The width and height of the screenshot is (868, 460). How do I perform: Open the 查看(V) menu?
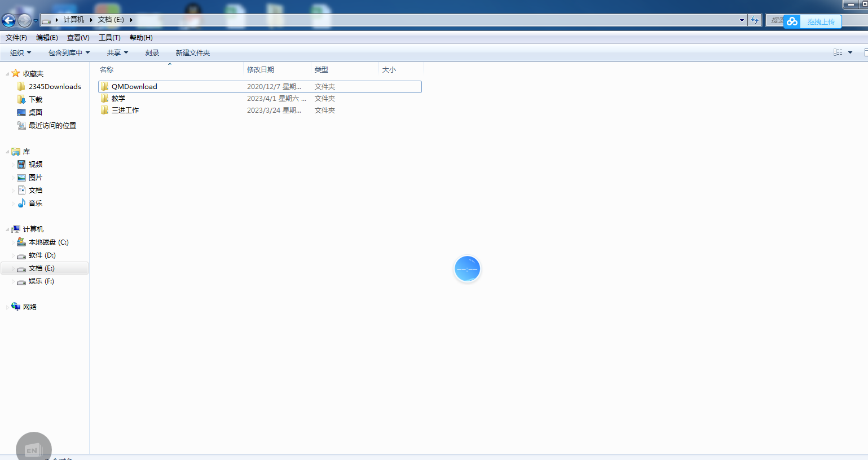pyautogui.click(x=78, y=37)
